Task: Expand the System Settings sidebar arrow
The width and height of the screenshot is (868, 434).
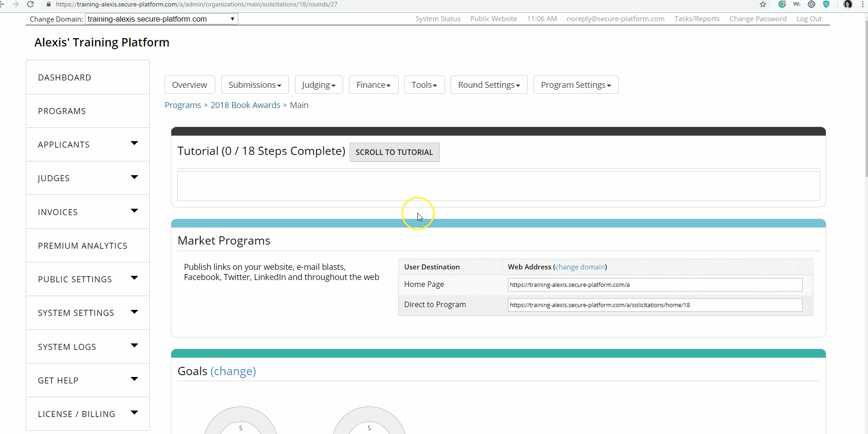Action: click(134, 312)
